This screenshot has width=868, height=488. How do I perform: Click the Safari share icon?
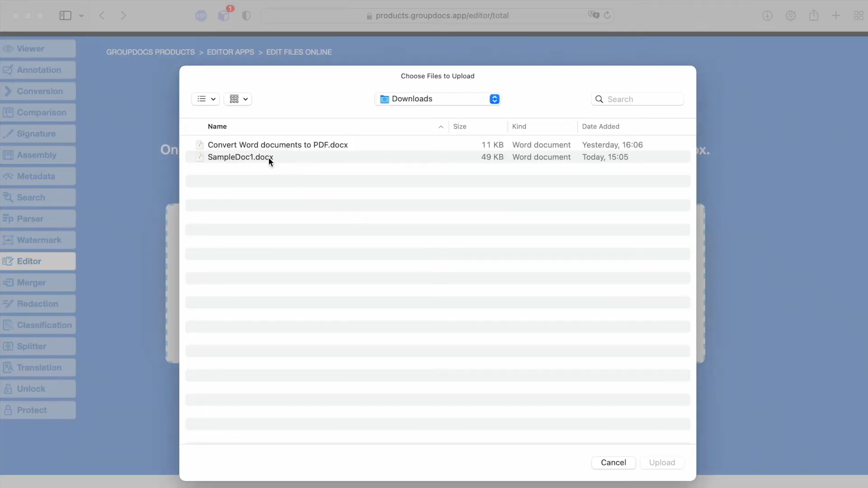pyautogui.click(x=814, y=15)
